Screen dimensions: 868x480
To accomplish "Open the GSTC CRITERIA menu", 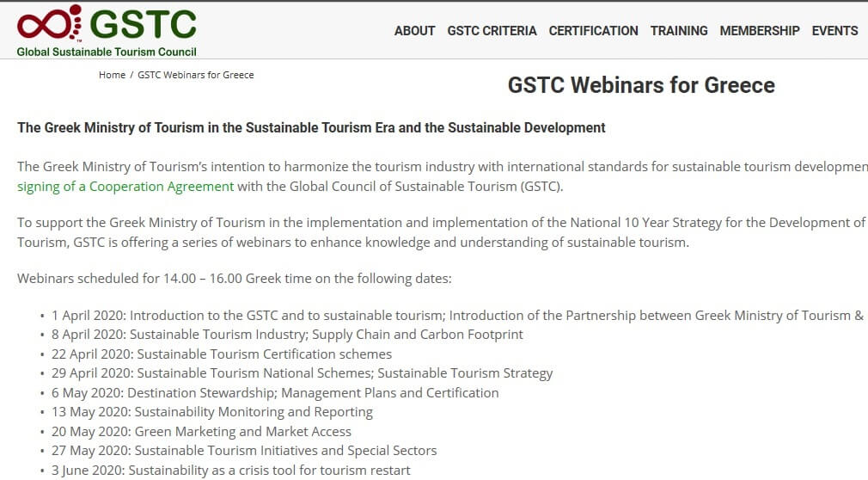I will click(x=492, y=31).
